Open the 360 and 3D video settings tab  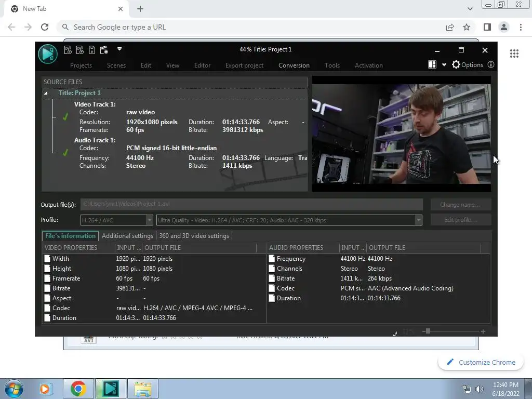click(x=194, y=236)
